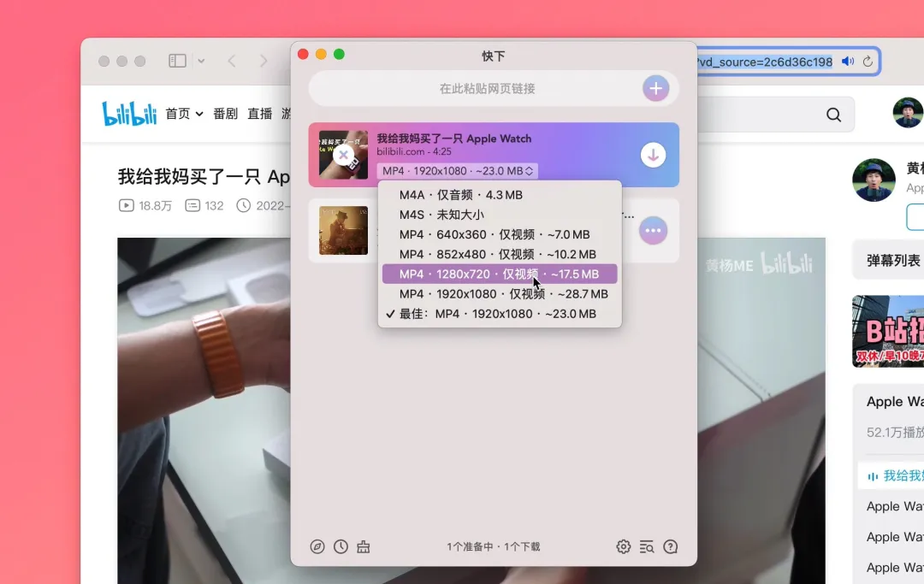
Task: Cancel the Apple Watch video item
Action: point(343,156)
